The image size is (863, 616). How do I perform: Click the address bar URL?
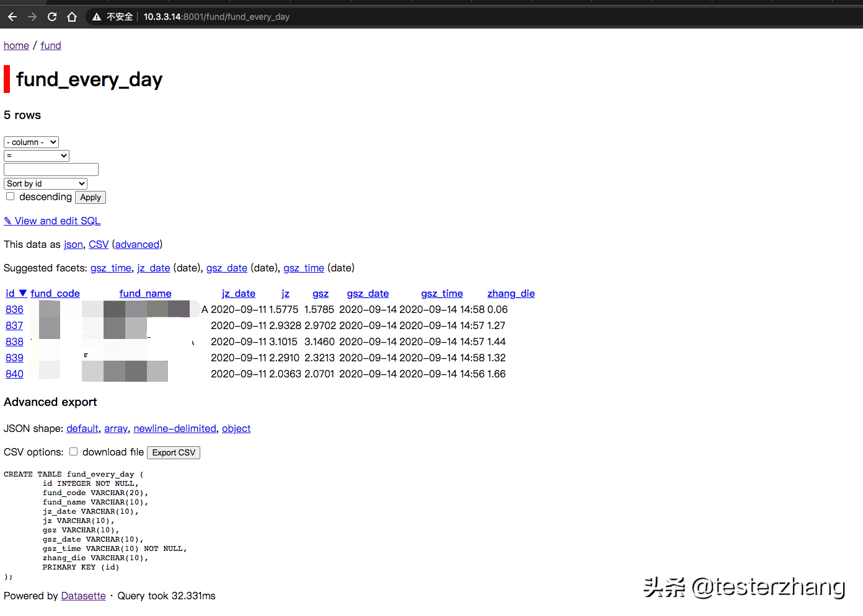point(216,17)
